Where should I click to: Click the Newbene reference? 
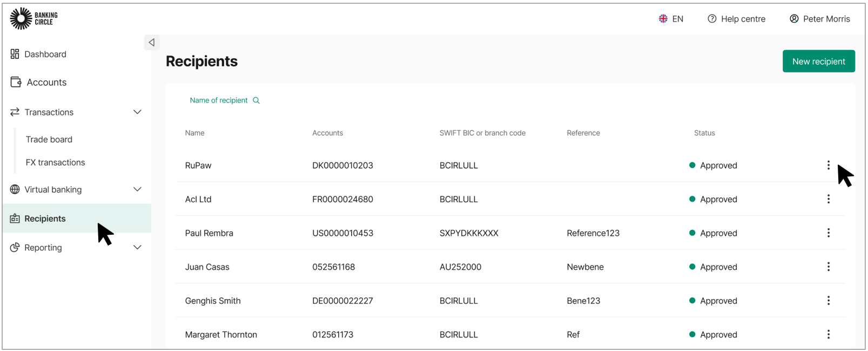(x=585, y=267)
